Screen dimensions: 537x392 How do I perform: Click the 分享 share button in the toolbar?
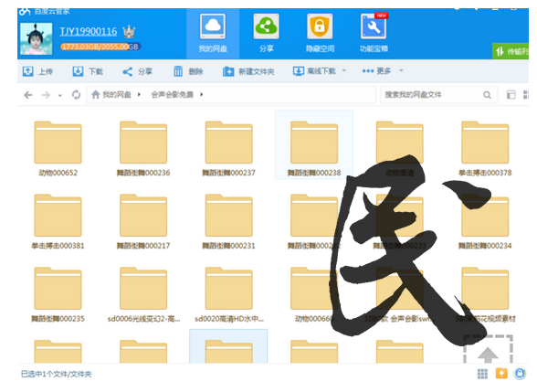pyautogui.click(x=137, y=71)
